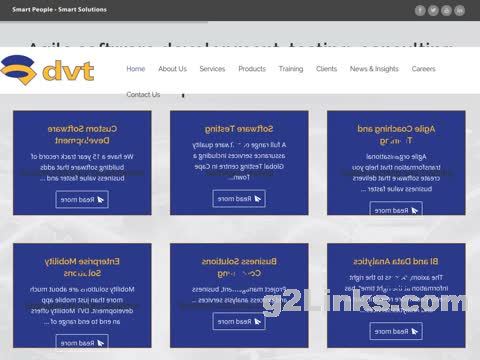The height and width of the screenshot is (360, 480).
Task: Open the About Us menu
Action: 172,69
